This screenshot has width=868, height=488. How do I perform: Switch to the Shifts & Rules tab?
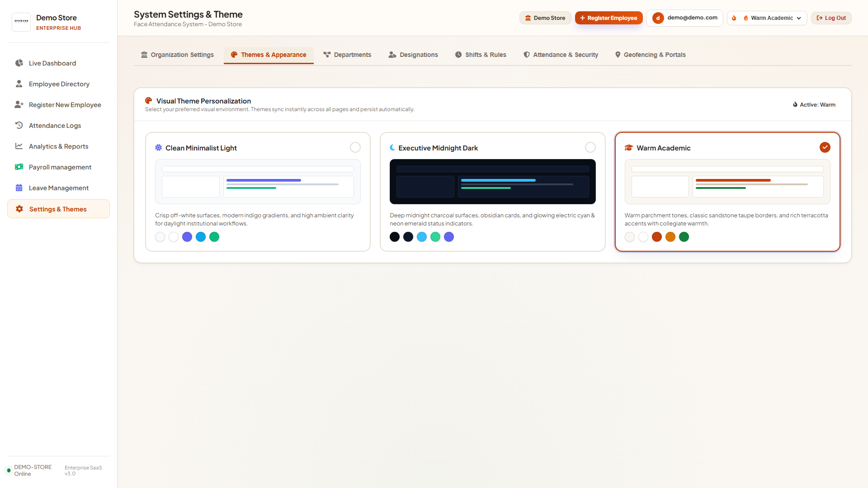pyautogui.click(x=481, y=55)
